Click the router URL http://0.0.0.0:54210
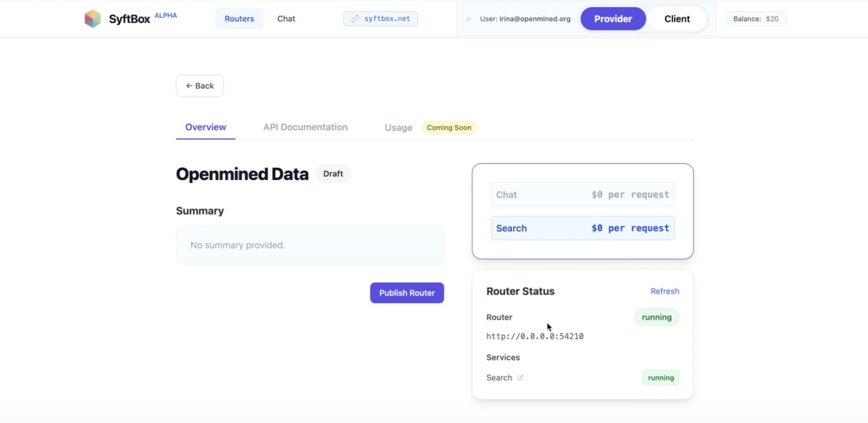 click(x=535, y=336)
